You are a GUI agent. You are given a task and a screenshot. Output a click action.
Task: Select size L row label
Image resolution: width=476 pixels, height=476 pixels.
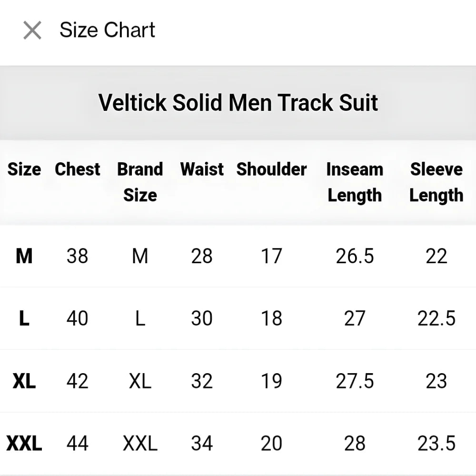(24, 318)
